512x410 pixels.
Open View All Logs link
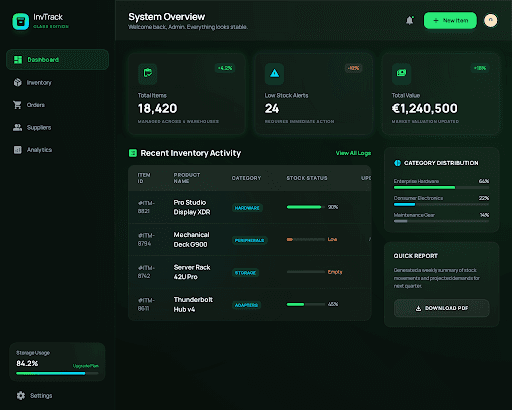coord(353,153)
